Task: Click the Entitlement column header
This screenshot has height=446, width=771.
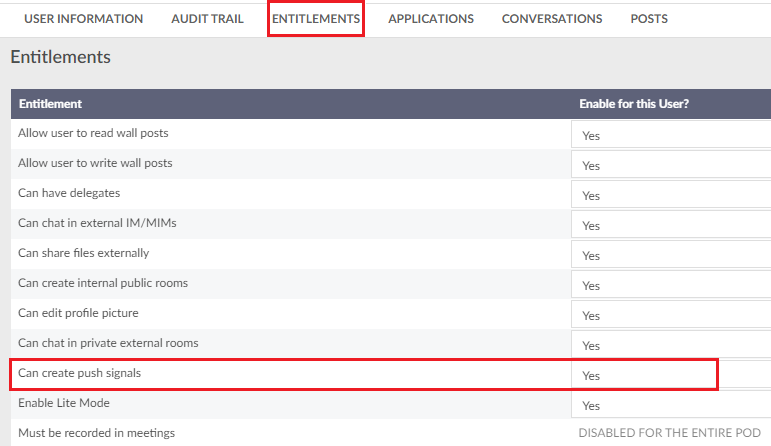Action: click(50, 104)
